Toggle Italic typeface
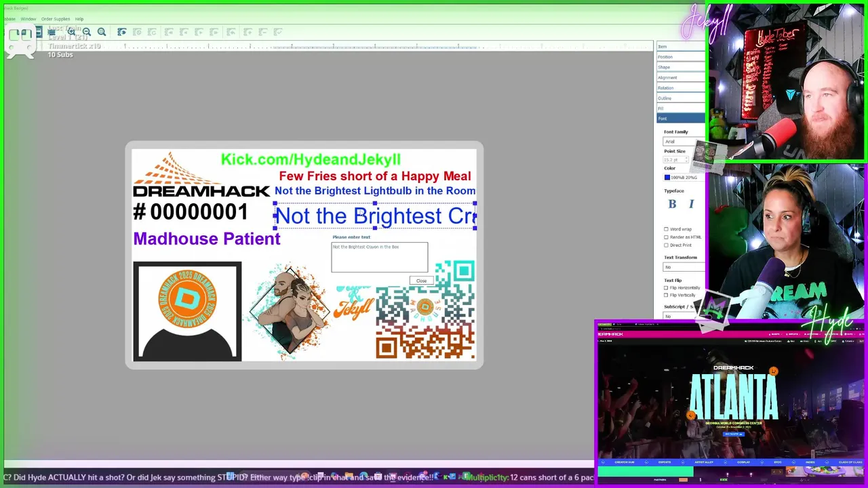The image size is (868, 488). (691, 204)
